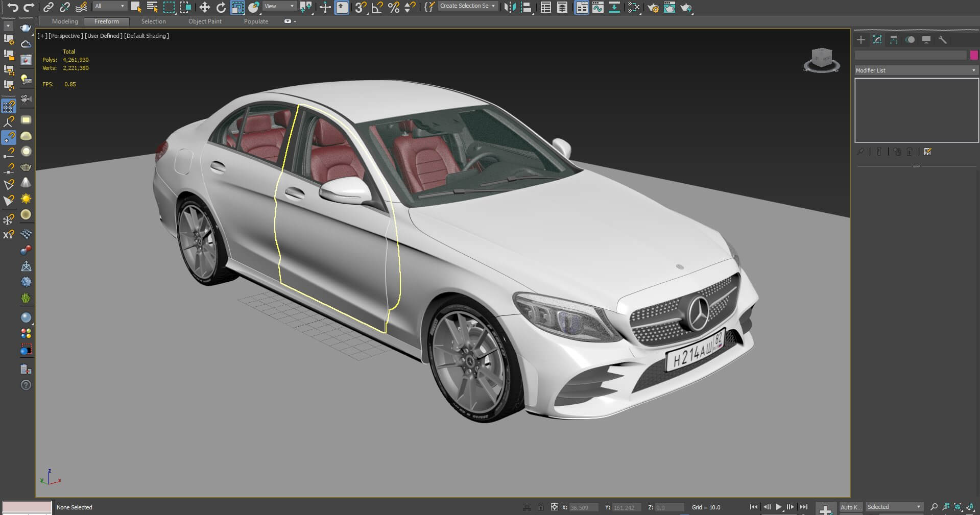Screen dimensions: 980x515
Task: Switch to the Modeling ribbon tab
Action: pyautogui.click(x=65, y=21)
